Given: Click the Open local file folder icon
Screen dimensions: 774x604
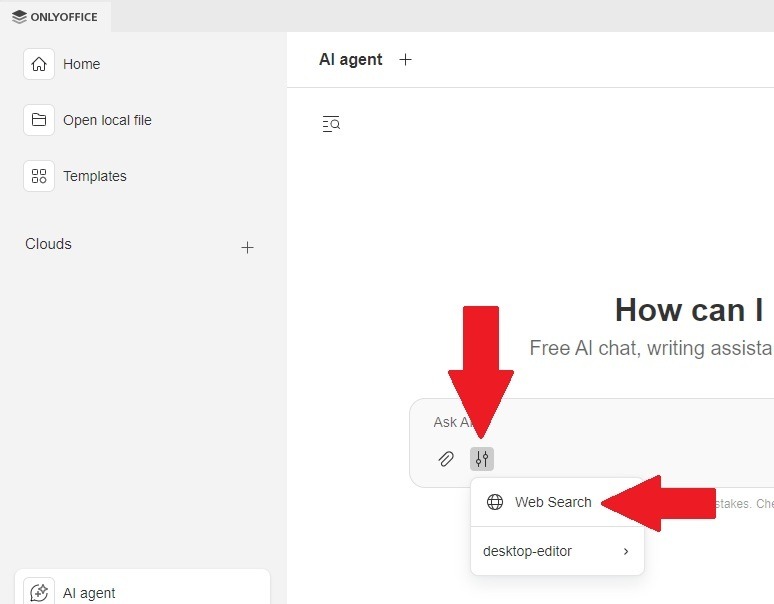Looking at the screenshot, I should (x=39, y=120).
